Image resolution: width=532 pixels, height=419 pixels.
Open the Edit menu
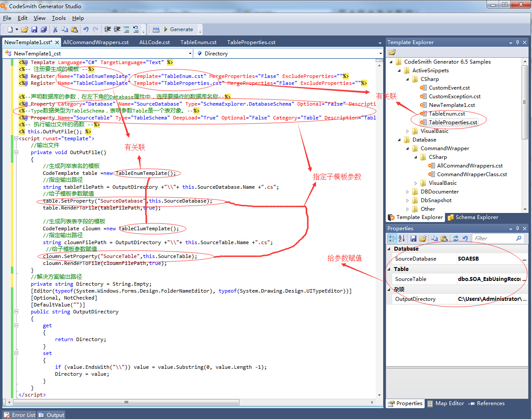23,18
